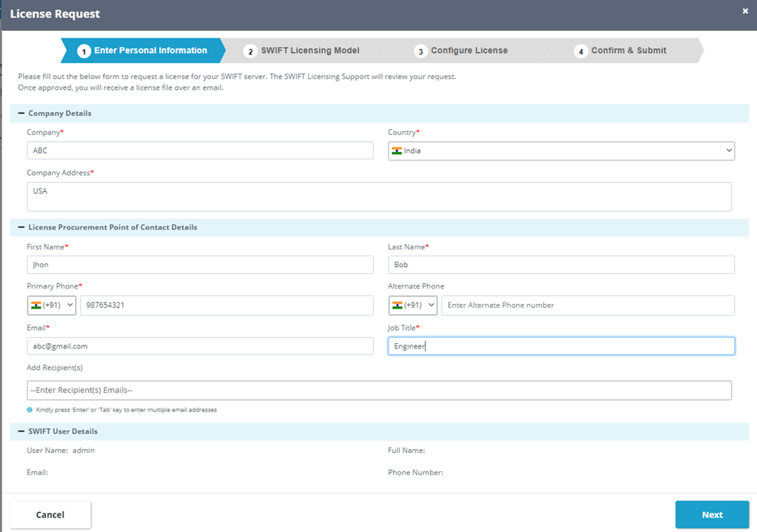Collapse License Procurement Point of Contact section
Image resolution: width=757 pixels, height=532 pixels.
[21, 227]
